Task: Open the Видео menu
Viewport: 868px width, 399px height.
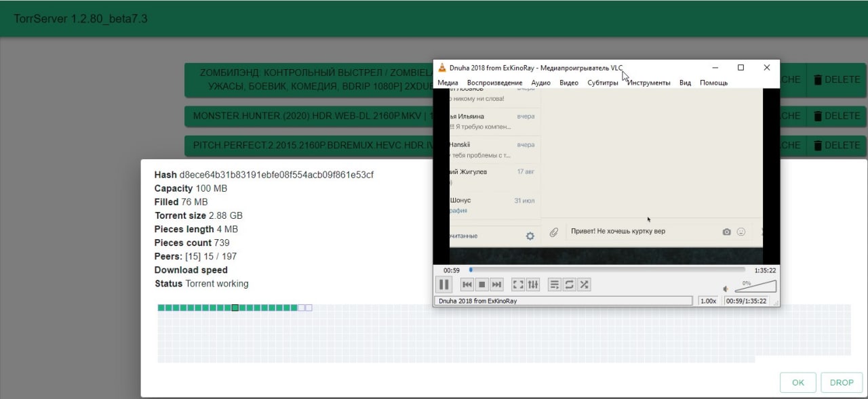Action: coord(569,83)
